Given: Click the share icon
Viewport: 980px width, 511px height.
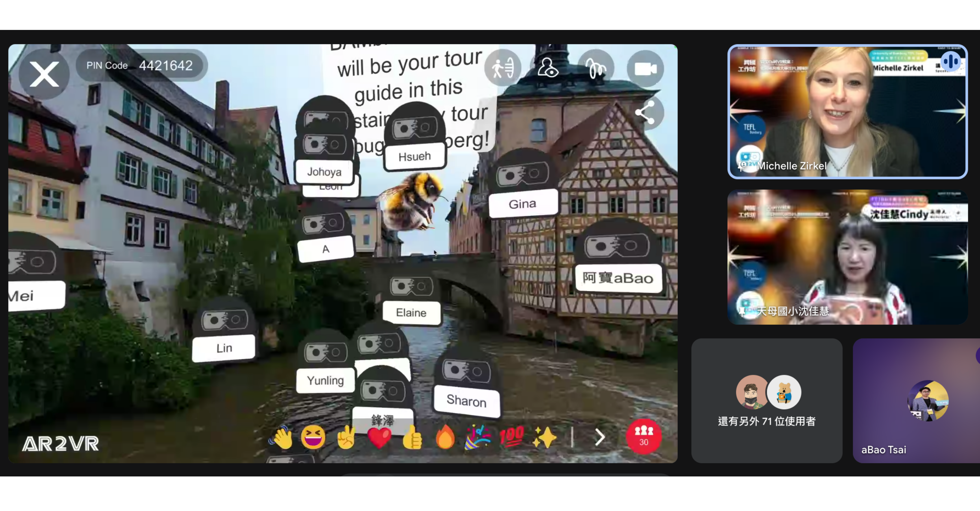Looking at the screenshot, I should tap(645, 113).
